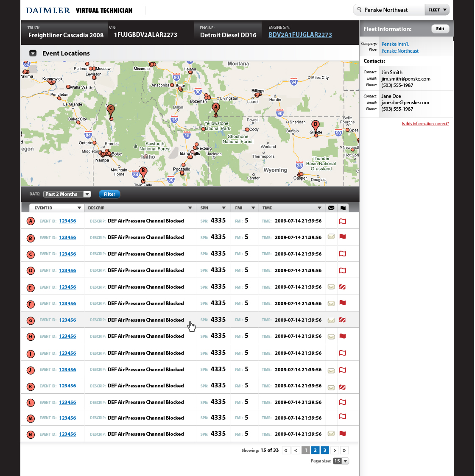Open the Penske Northeast fleet link
This screenshot has width=475, height=476.
coord(400,51)
